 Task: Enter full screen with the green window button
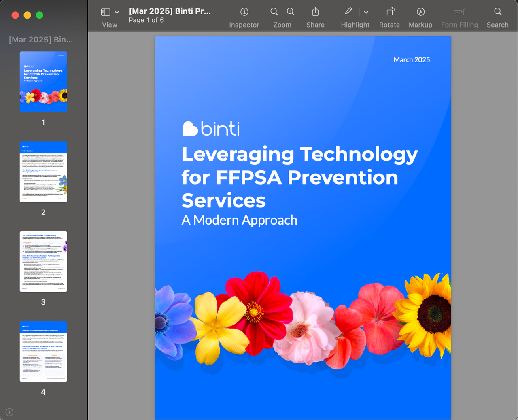(x=39, y=15)
